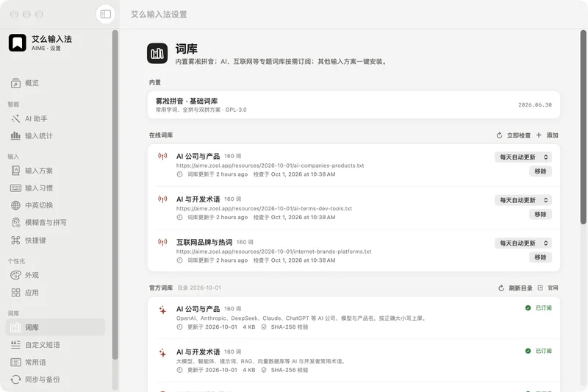Click green check icon for AI 公司与产品 subscription
588x392 pixels.
528,308
